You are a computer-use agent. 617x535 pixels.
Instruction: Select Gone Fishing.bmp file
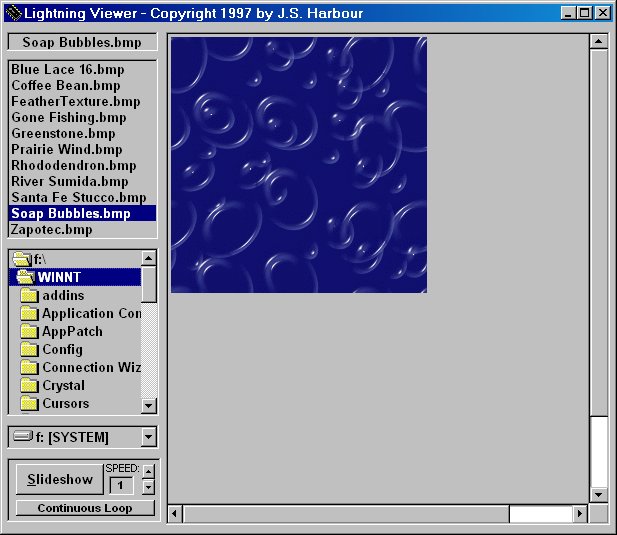coord(68,118)
